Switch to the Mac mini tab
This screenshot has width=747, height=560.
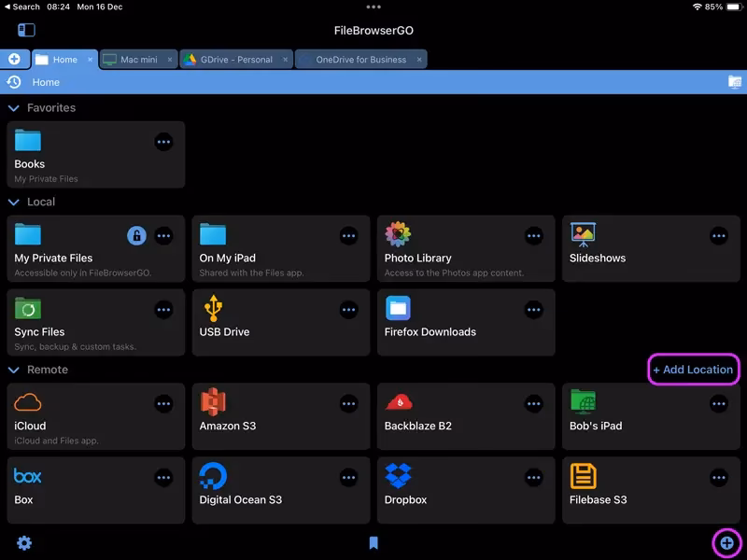[x=137, y=60]
